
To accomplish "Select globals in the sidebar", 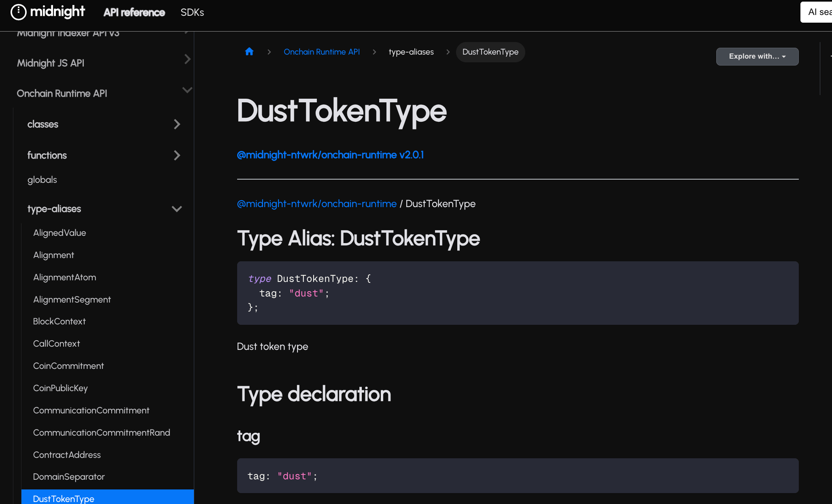I will pos(42,180).
